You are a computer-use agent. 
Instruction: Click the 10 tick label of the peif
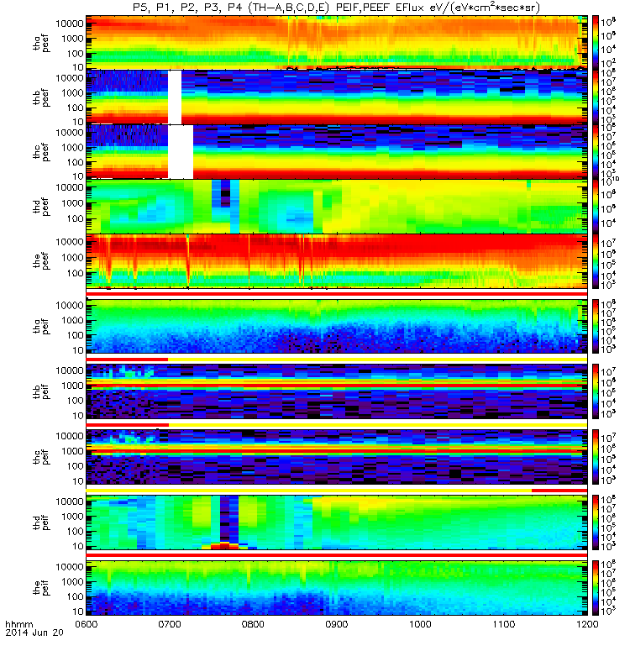click(x=78, y=612)
